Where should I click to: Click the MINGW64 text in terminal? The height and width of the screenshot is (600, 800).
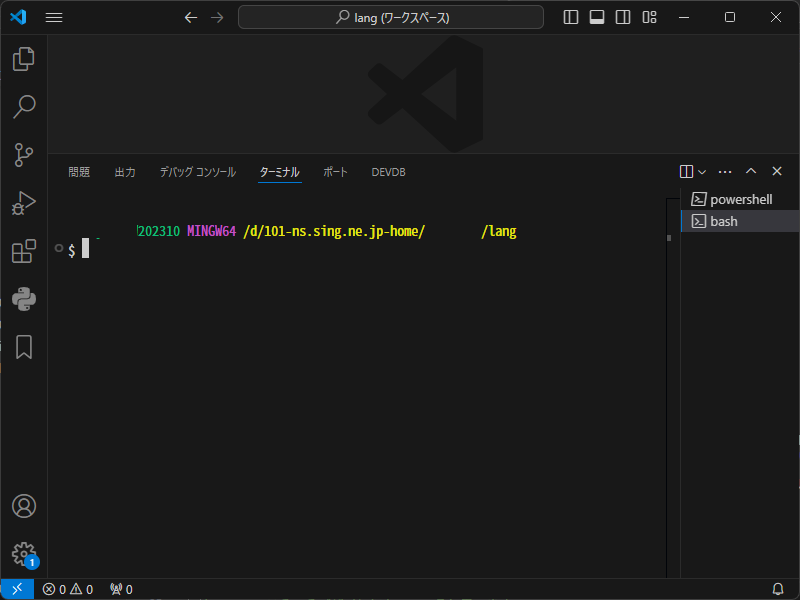(211, 231)
